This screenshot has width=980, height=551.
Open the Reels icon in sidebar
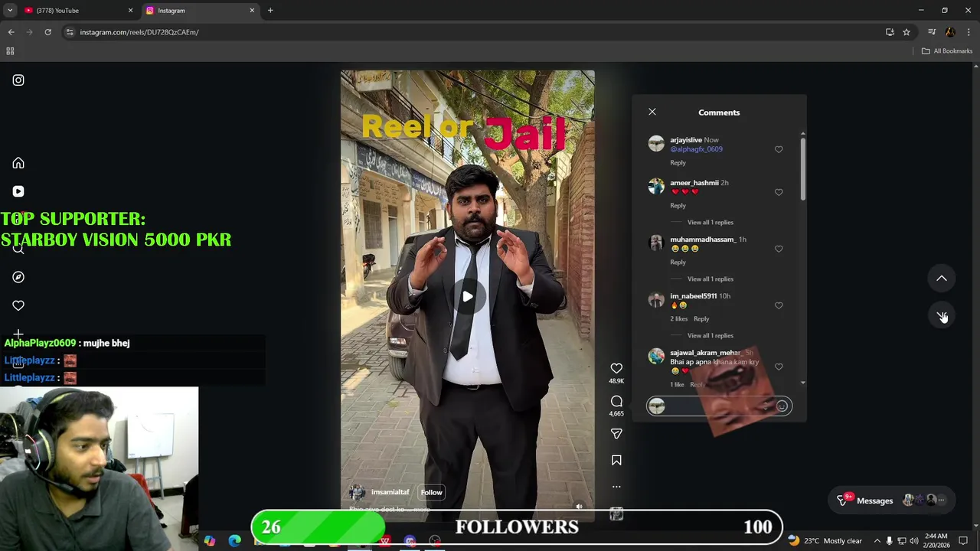[18, 191]
